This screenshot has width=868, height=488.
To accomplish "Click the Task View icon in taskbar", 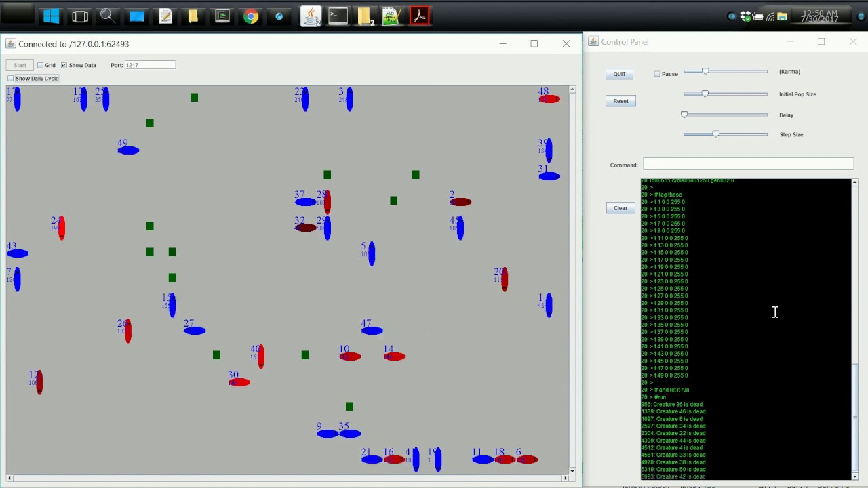I will click(80, 16).
